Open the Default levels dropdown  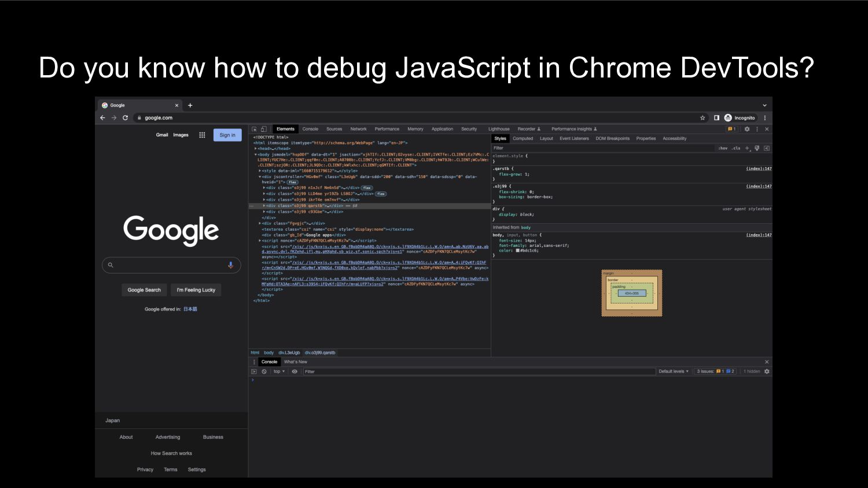(x=674, y=371)
